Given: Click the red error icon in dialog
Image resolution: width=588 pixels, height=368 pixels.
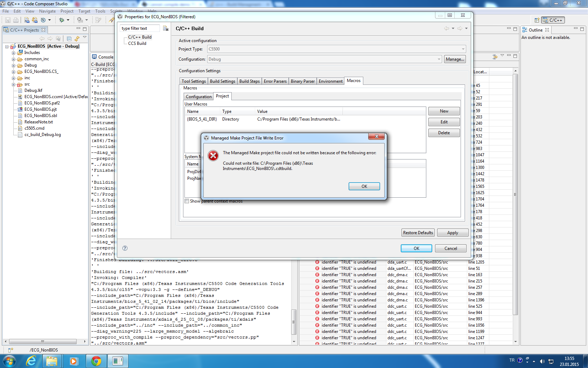Looking at the screenshot, I should (213, 155).
